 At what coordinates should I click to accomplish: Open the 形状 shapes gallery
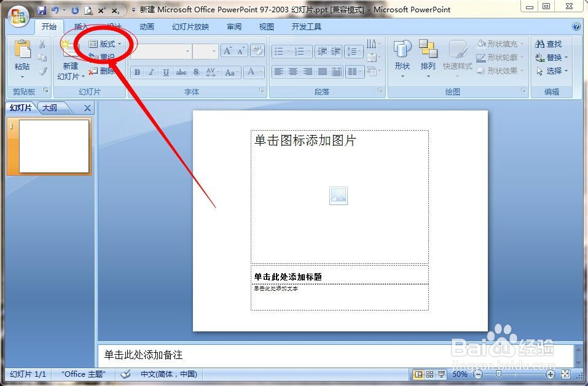pyautogui.click(x=402, y=59)
